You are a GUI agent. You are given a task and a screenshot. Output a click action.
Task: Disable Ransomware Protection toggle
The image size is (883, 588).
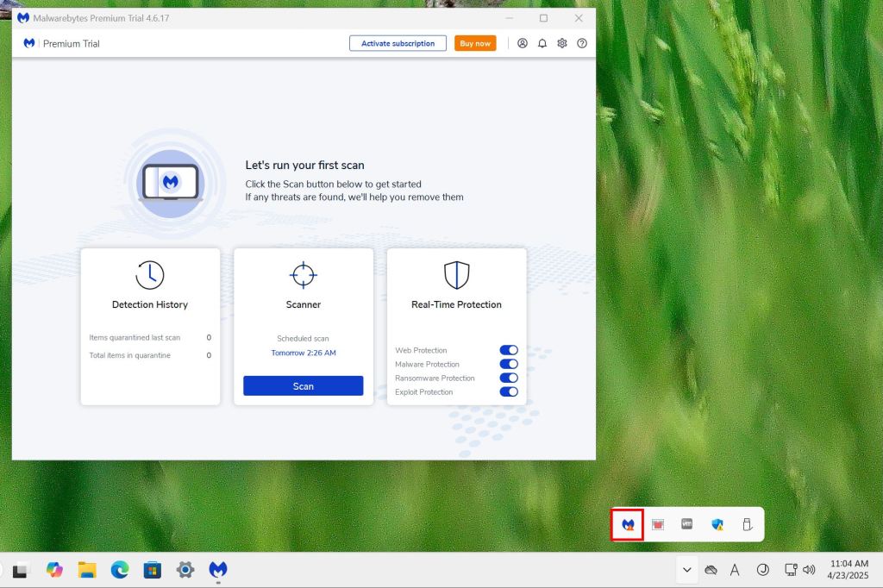tap(509, 378)
